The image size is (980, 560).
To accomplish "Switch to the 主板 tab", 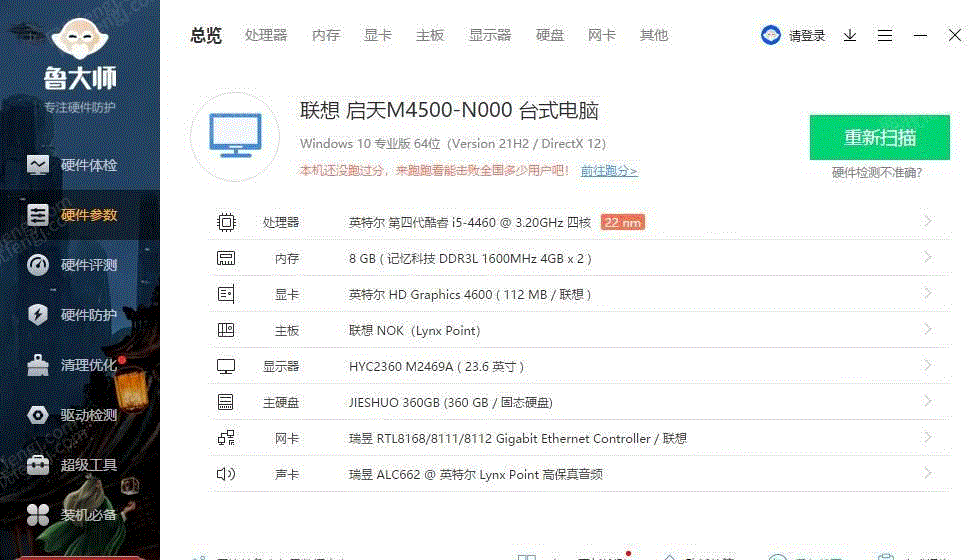I will tap(430, 35).
